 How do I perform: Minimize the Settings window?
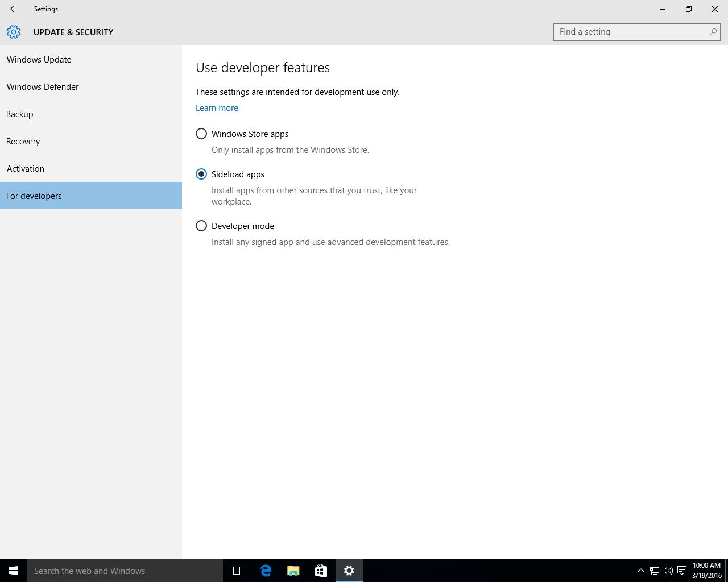point(663,9)
